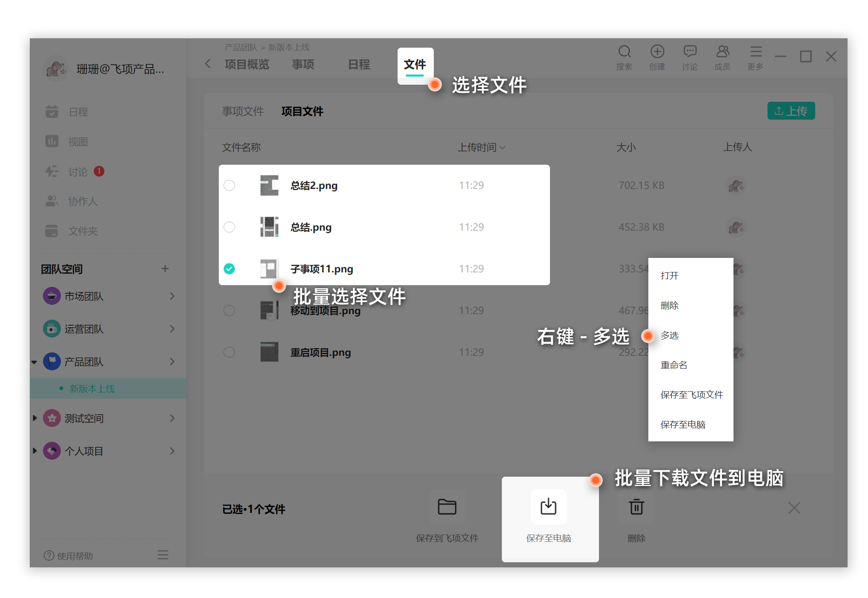Select the checkbox for 重启项目.png
This screenshot has height=598, width=868.
(x=229, y=352)
